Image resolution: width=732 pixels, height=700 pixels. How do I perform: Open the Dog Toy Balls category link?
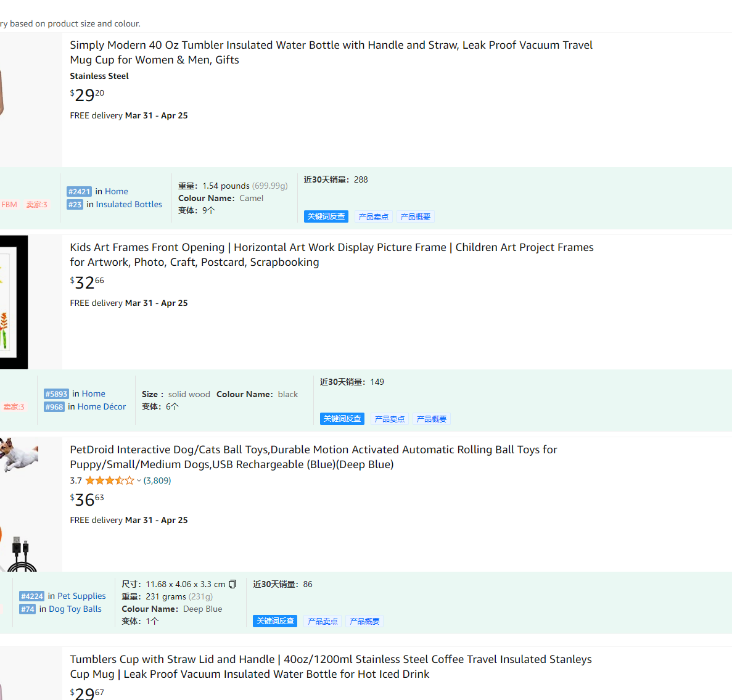(x=75, y=609)
